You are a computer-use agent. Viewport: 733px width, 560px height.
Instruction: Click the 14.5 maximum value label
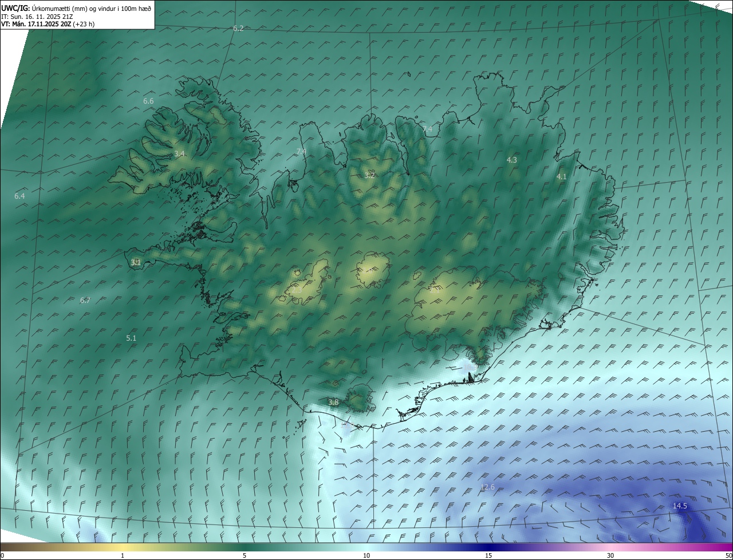tap(680, 506)
